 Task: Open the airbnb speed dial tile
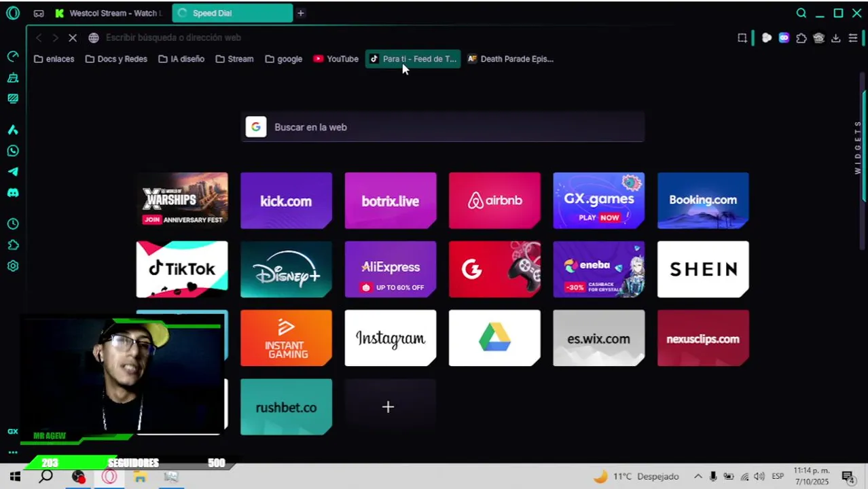494,200
